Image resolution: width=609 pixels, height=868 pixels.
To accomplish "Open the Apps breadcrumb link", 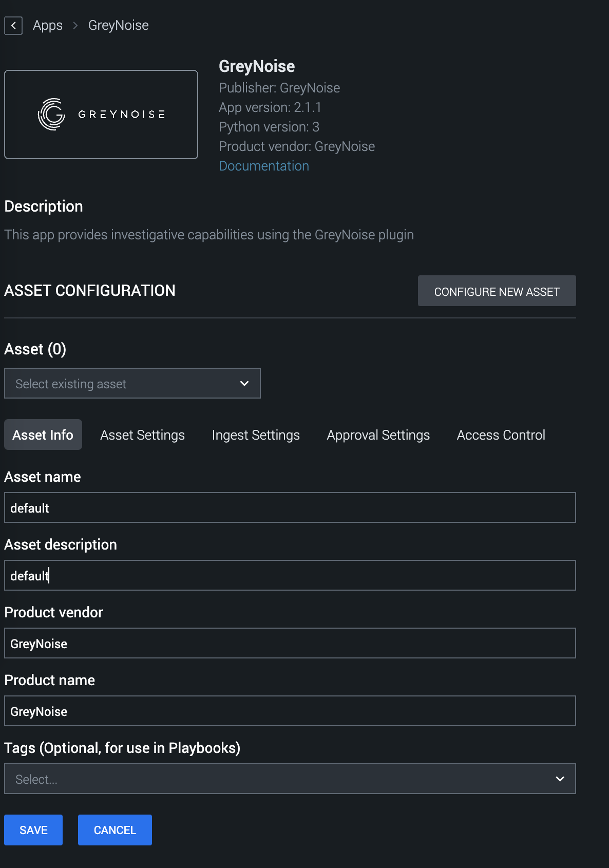I will pyautogui.click(x=48, y=26).
